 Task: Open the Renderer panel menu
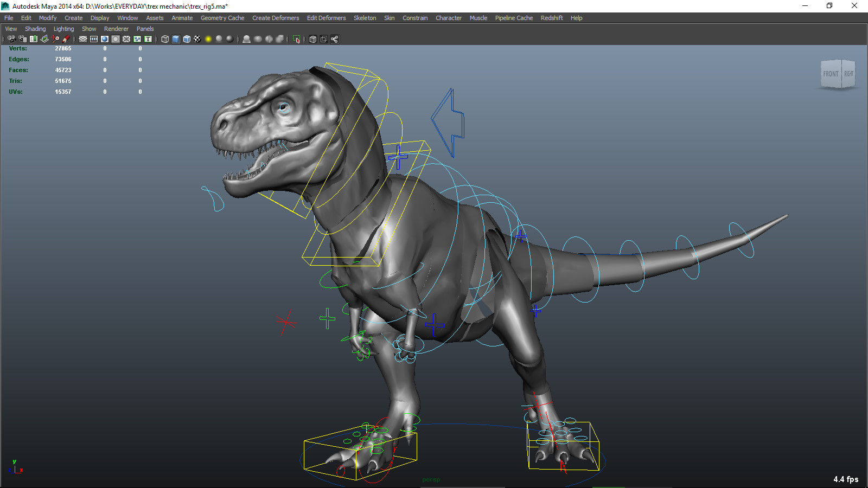(x=116, y=28)
